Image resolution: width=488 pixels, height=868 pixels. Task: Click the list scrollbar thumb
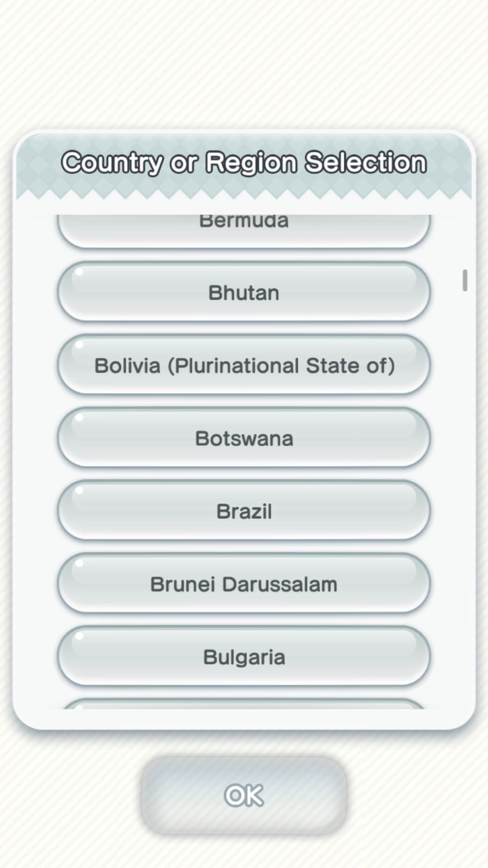pos(465,280)
